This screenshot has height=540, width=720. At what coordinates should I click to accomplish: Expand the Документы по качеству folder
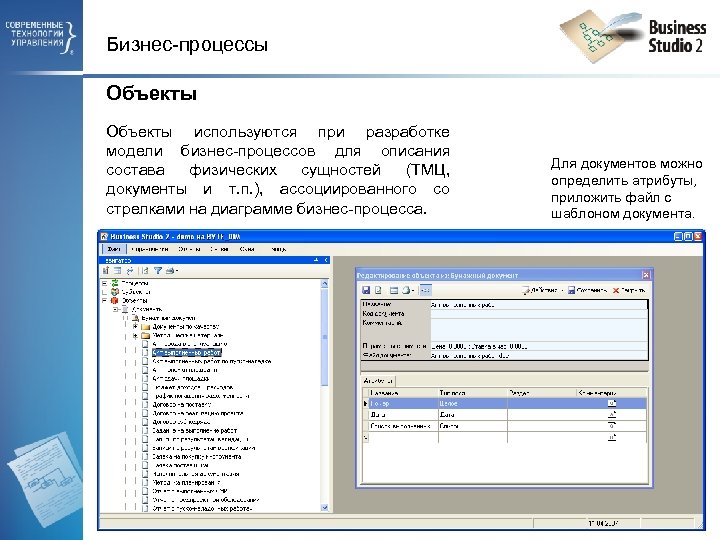[x=135, y=326]
